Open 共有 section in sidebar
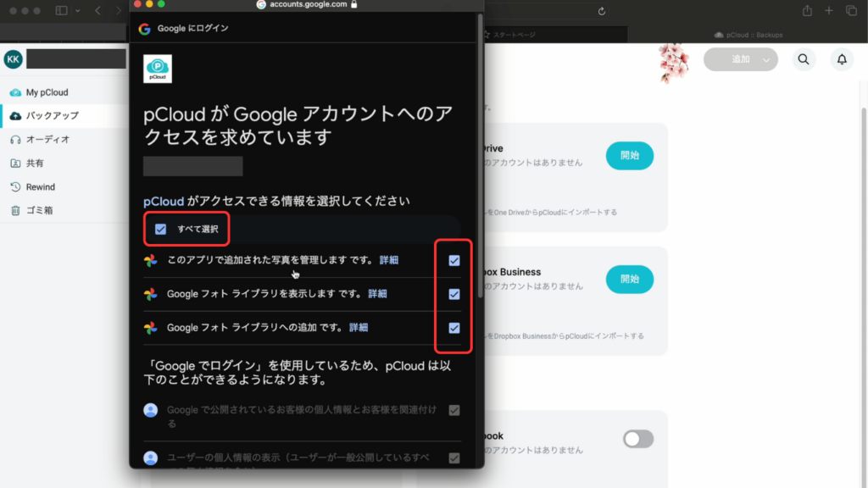 [x=35, y=164]
